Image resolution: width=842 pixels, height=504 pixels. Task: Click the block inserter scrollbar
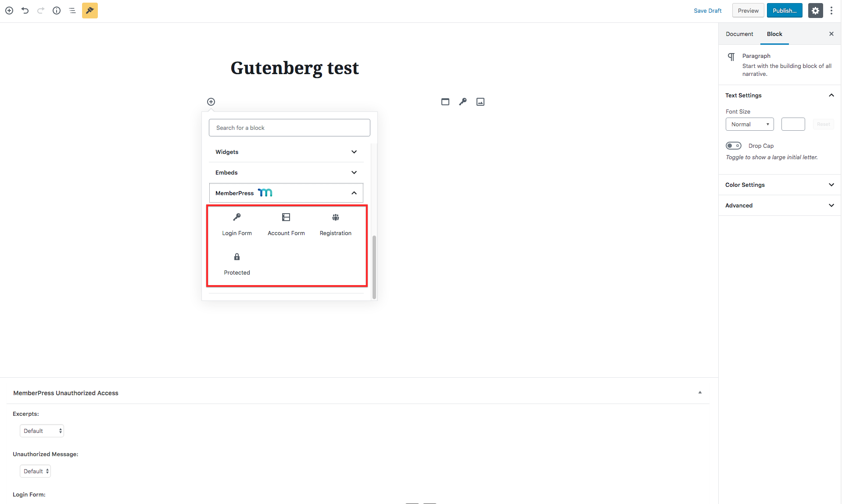pos(374,267)
